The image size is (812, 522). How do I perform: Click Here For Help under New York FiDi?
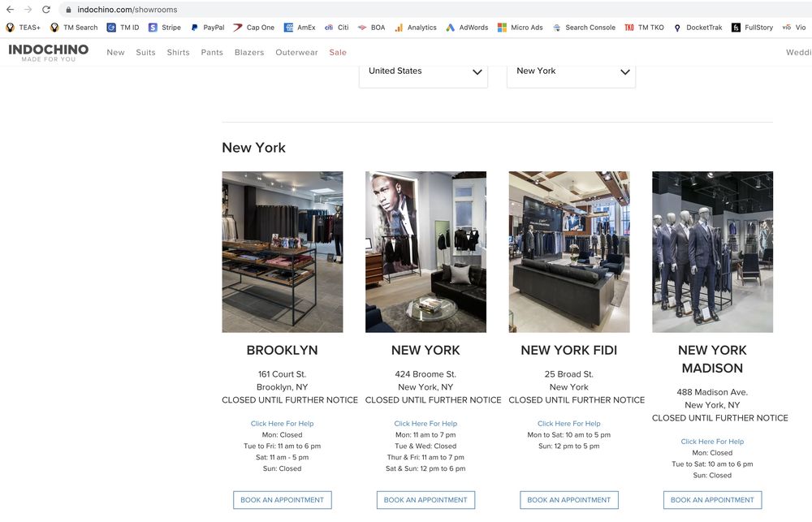[x=568, y=424]
